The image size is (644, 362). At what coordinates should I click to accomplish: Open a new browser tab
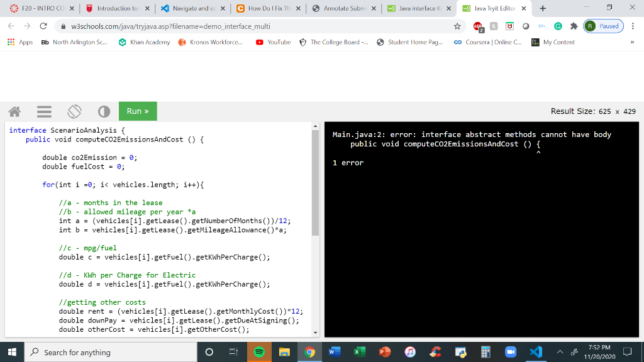tap(543, 8)
